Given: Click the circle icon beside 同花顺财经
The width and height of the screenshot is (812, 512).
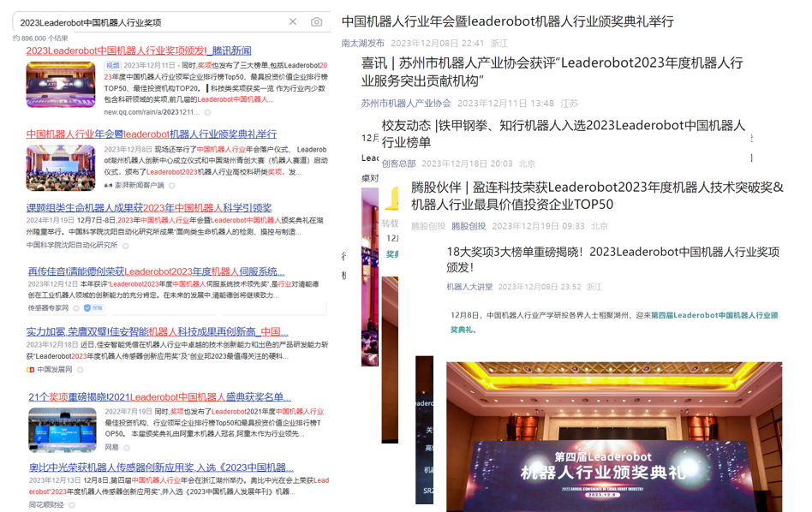Looking at the screenshot, I should point(71,505).
